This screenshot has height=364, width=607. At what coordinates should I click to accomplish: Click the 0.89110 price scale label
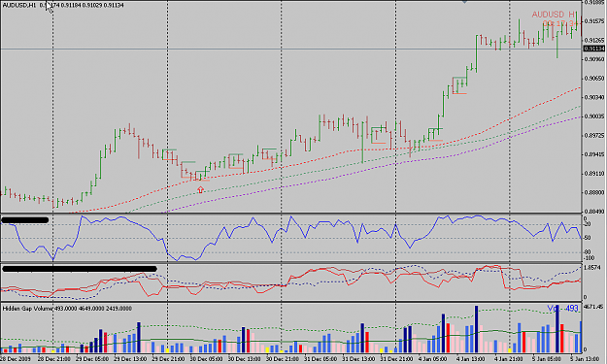point(594,174)
